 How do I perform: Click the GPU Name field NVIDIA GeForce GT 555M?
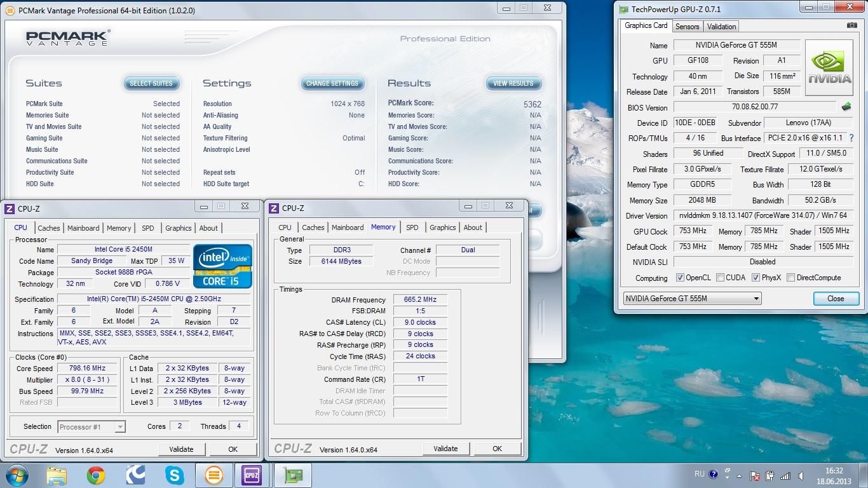coord(736,45)
